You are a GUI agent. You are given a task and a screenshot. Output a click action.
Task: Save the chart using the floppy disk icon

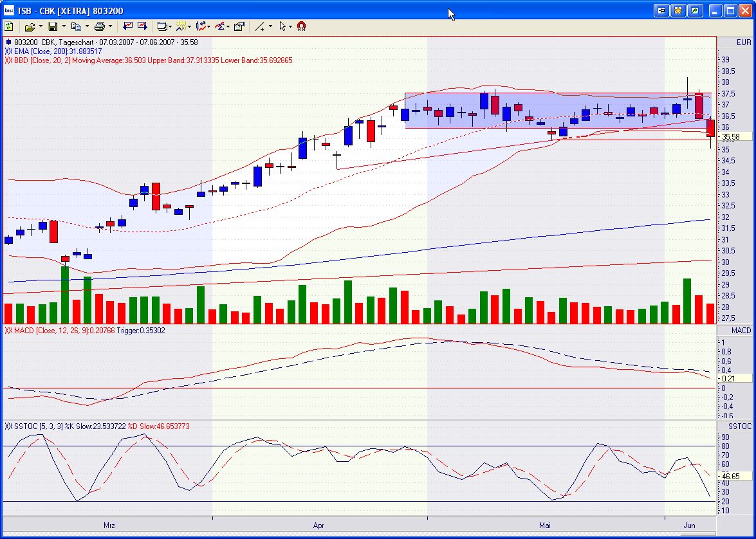[x=53, y=26]
